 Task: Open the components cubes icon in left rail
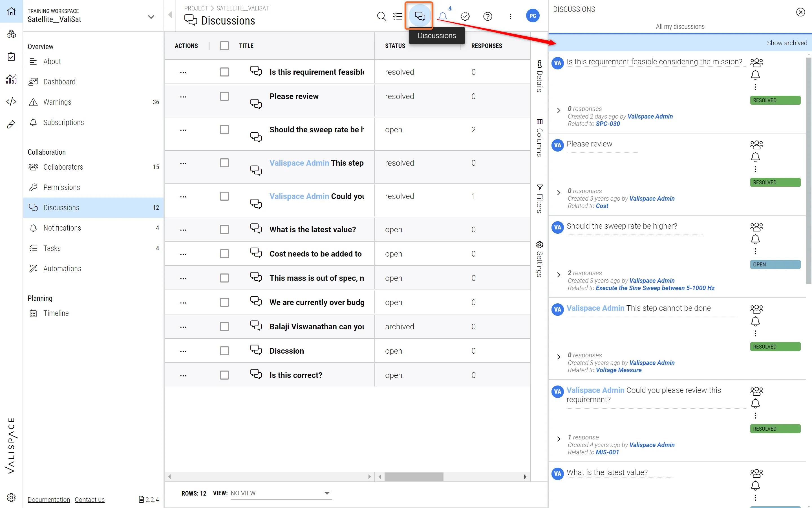(x=11, y=34)
